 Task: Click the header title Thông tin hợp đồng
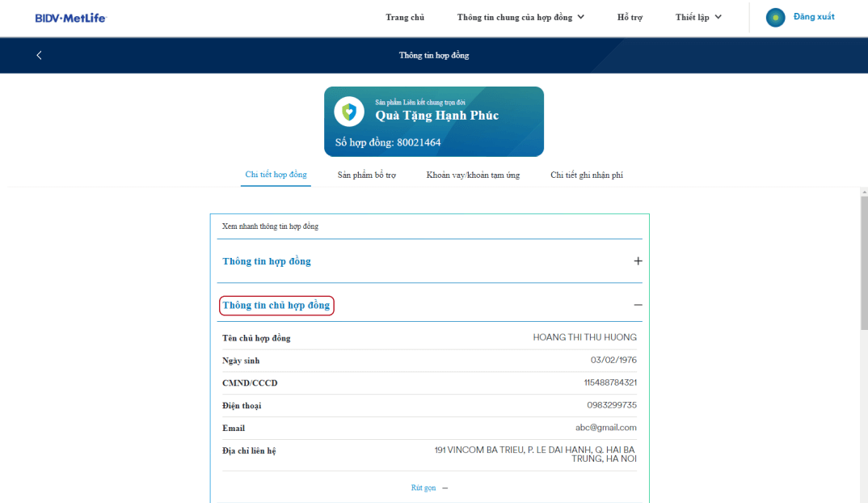tap(434, 55)
